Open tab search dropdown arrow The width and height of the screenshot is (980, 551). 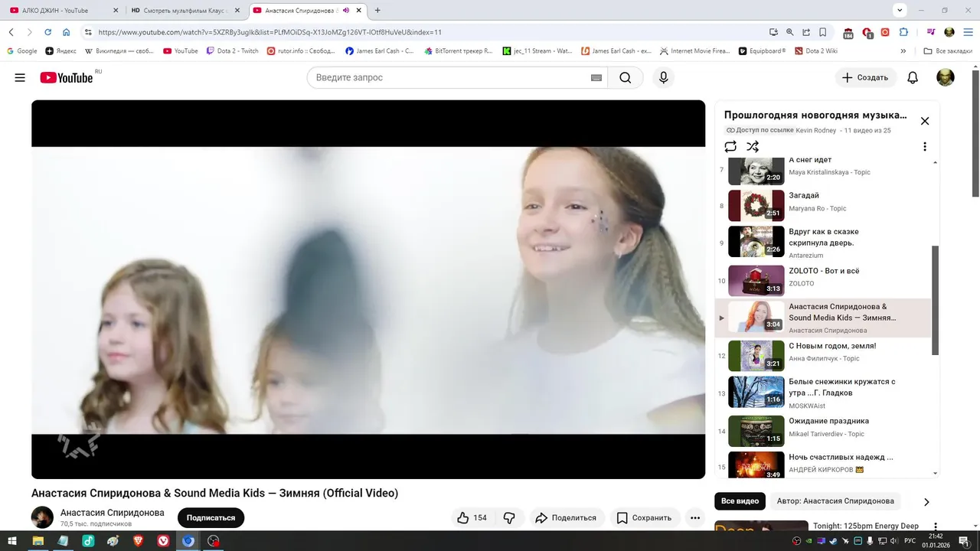click(x=900, y=10)
